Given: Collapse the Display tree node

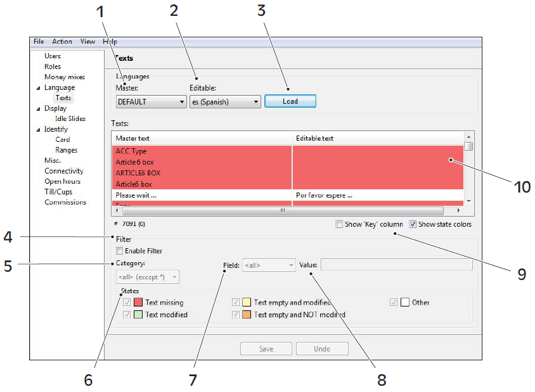Looking at the screenshot, I should (x=38, y=109).
